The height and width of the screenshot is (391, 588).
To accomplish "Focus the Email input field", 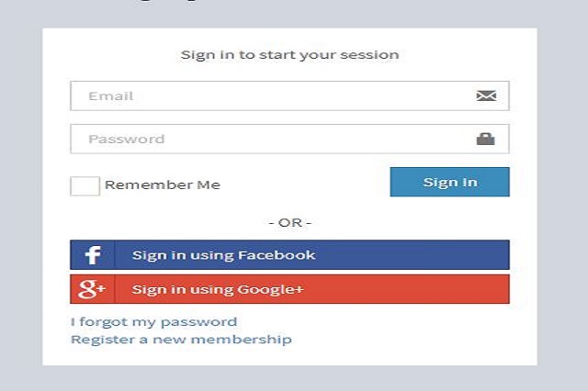I will click(276, 95).
